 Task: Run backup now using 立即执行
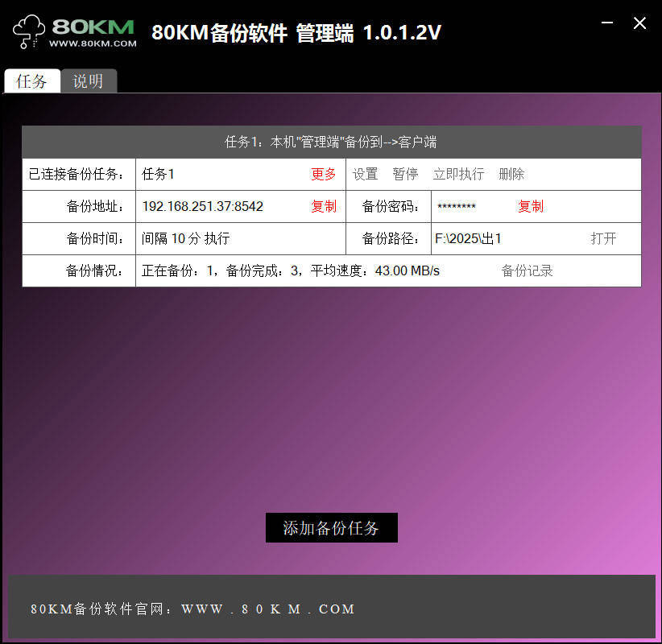457,174
